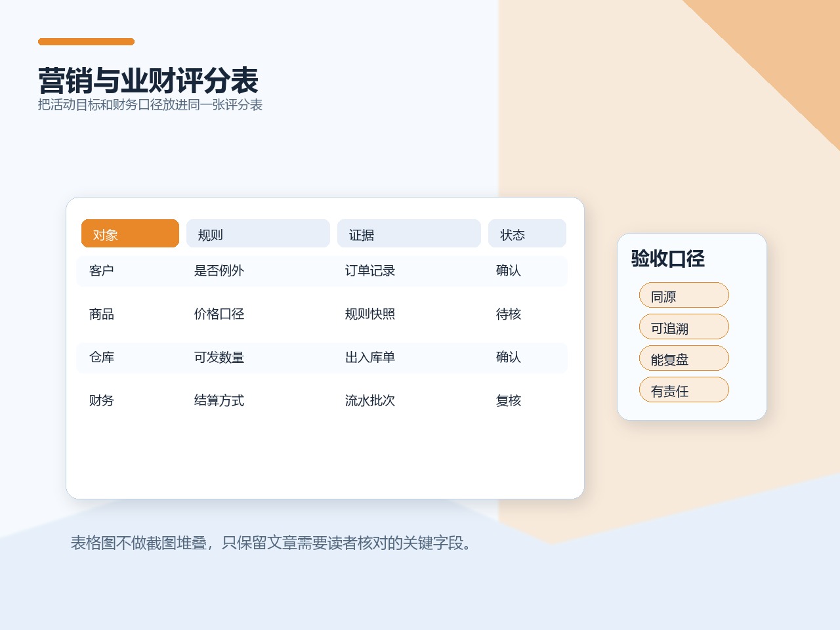
Task: Click the 有责任 pill tag
Action: click(x=684, y=390)
